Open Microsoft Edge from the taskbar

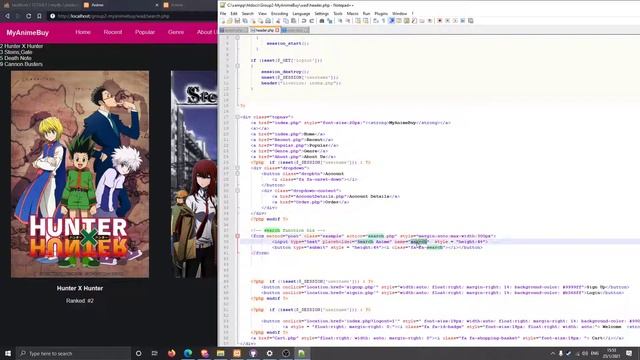[x=188, y=353]
